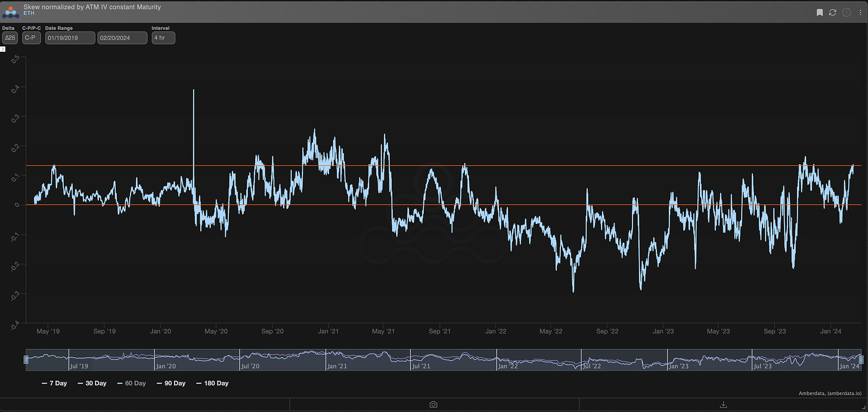This screenshot has width=868, height=412.
Task: Open the C-P/P-C selector
Action: (32, 38)
